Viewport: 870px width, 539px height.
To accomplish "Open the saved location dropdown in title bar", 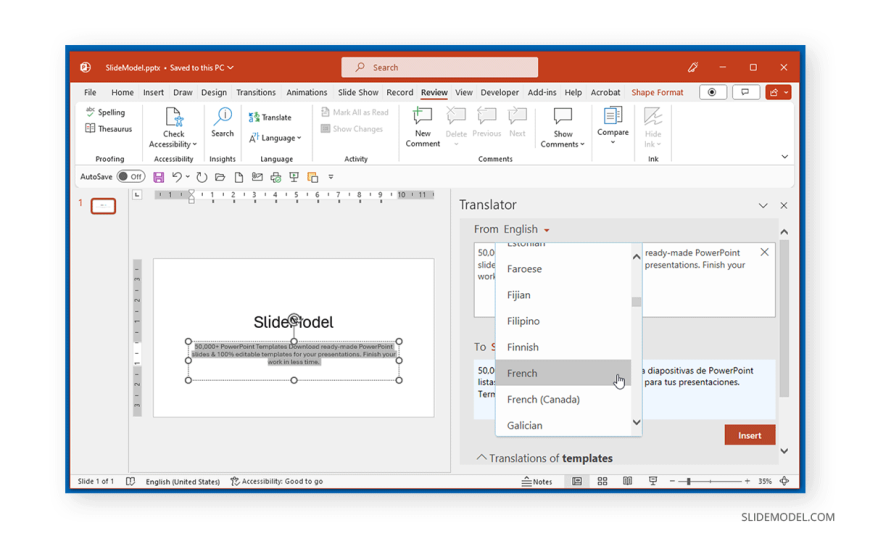I will [x=230, y=68].
